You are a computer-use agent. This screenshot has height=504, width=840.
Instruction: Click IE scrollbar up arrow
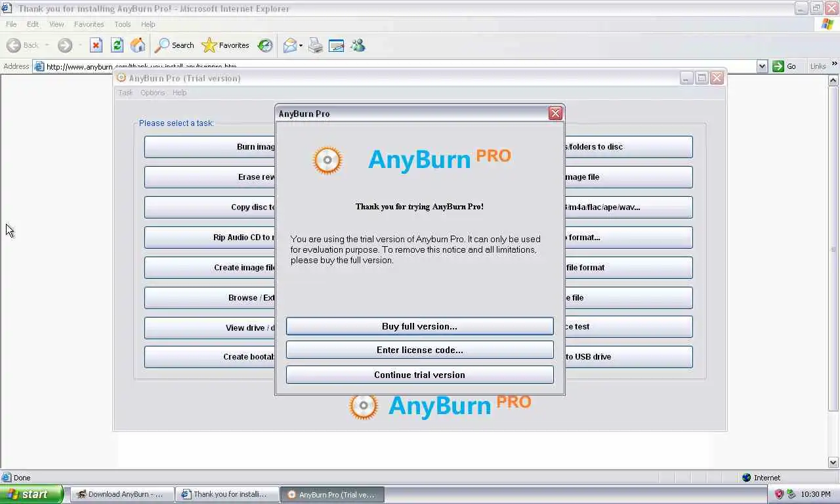(833, 81)
